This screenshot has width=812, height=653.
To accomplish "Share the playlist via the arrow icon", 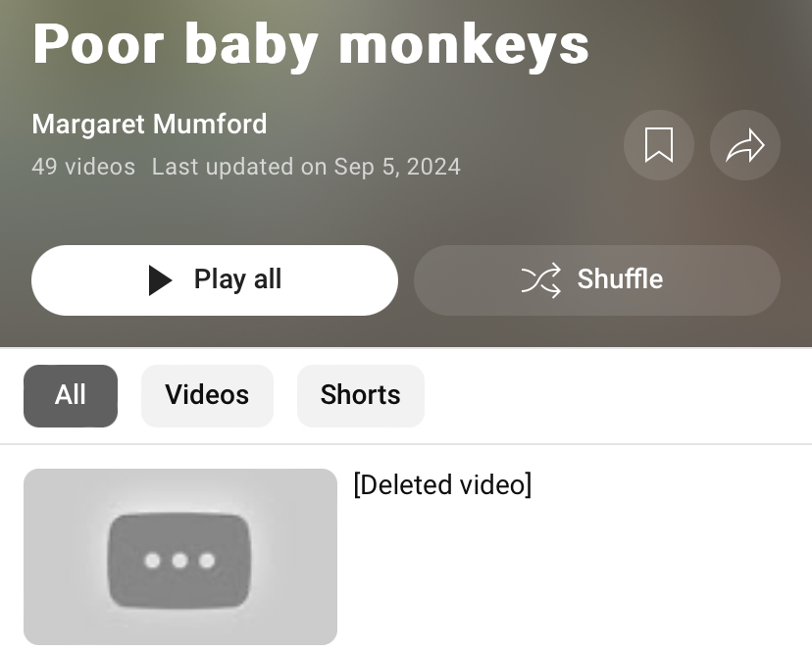I will coord(744,145).
